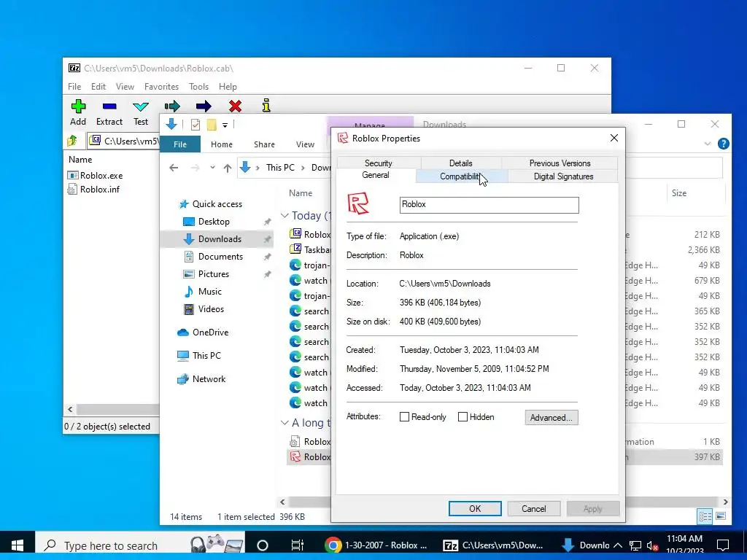Select Videos in navigation pane

[x=211, y=309]
